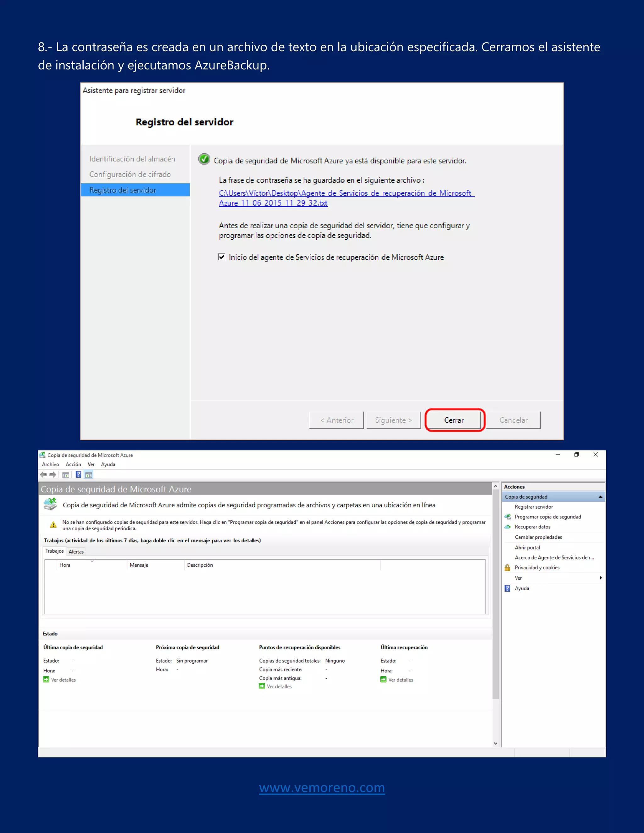Collapse the Copia de seguridad actions section
Viewport: 644px width, 833px height.
pyautogui.click(x=600, y=497)
